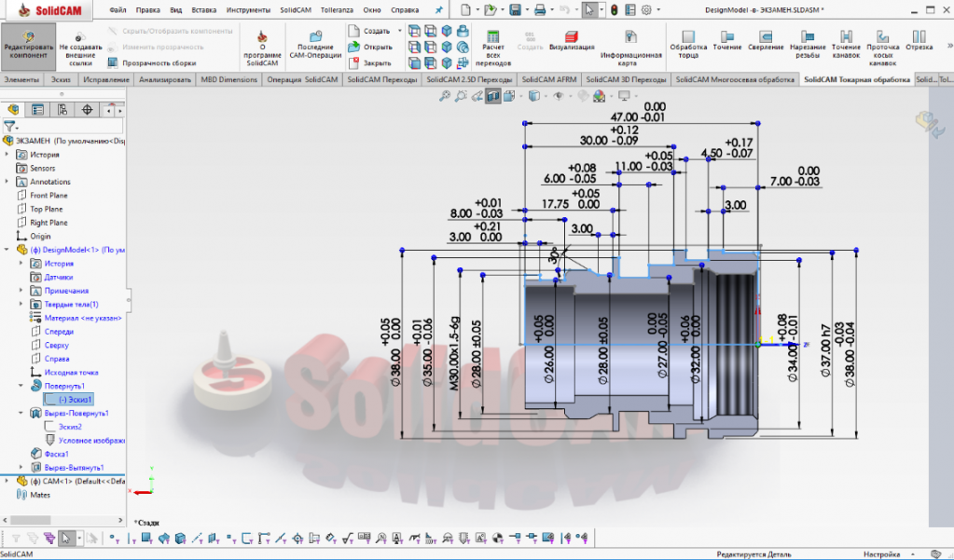The image size is (954, 560).
Task: Toggle Не создавать внешние ссылки
Action: 80,48
